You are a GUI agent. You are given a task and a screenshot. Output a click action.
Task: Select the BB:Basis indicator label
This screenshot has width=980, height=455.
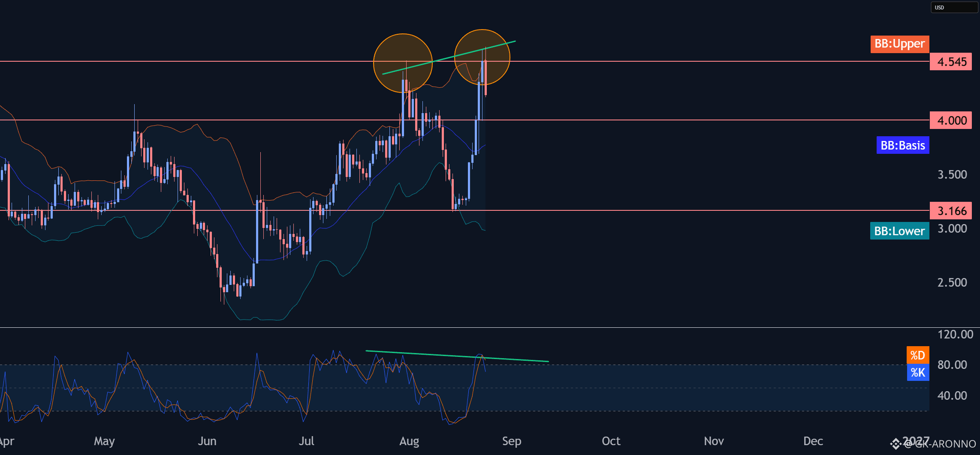click(902, 145)
